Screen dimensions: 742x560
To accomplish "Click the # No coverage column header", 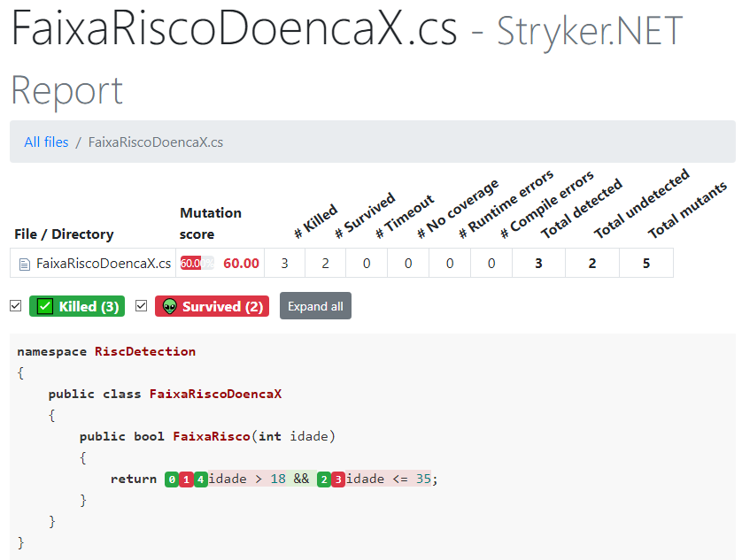I will (458, 209).
